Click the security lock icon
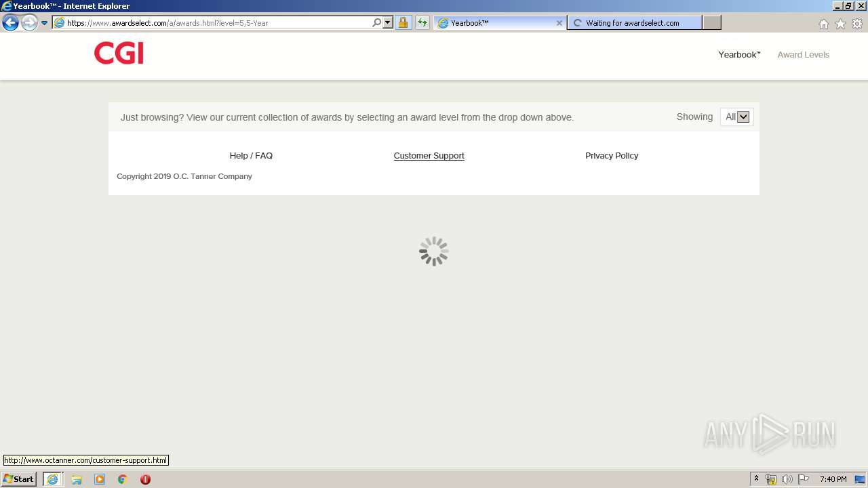 403,23
